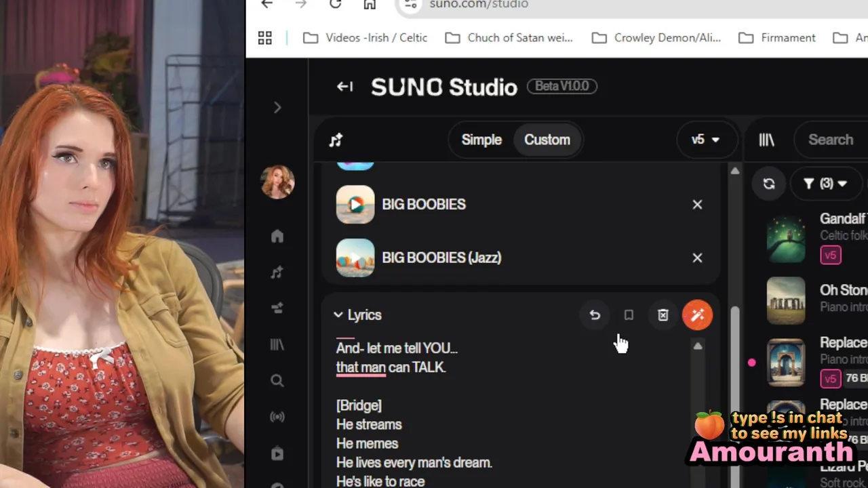868x488 pixels.
Task: Open Library icon in sidebar
Action: pyautogui.click(x=277, y=345)
